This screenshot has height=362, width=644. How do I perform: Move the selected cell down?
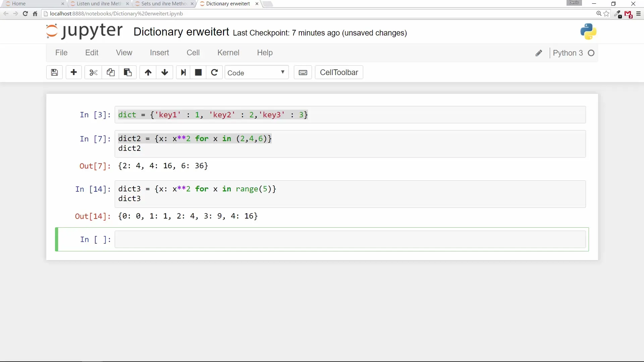pyautogui.click(x=165, y=72)
